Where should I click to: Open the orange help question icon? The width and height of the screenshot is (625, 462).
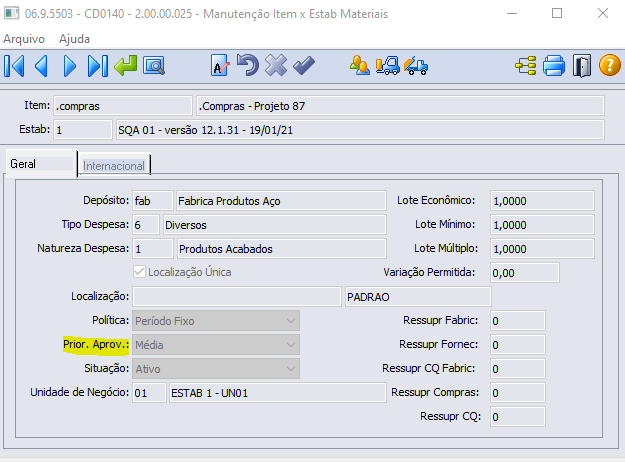[x=610, y=66]
